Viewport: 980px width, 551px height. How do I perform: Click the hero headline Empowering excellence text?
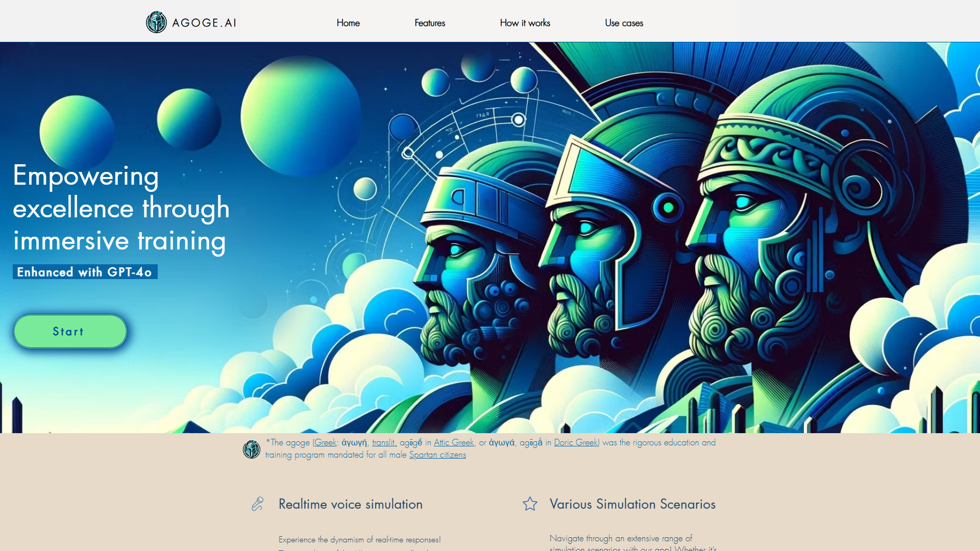(x=121, y=208)
